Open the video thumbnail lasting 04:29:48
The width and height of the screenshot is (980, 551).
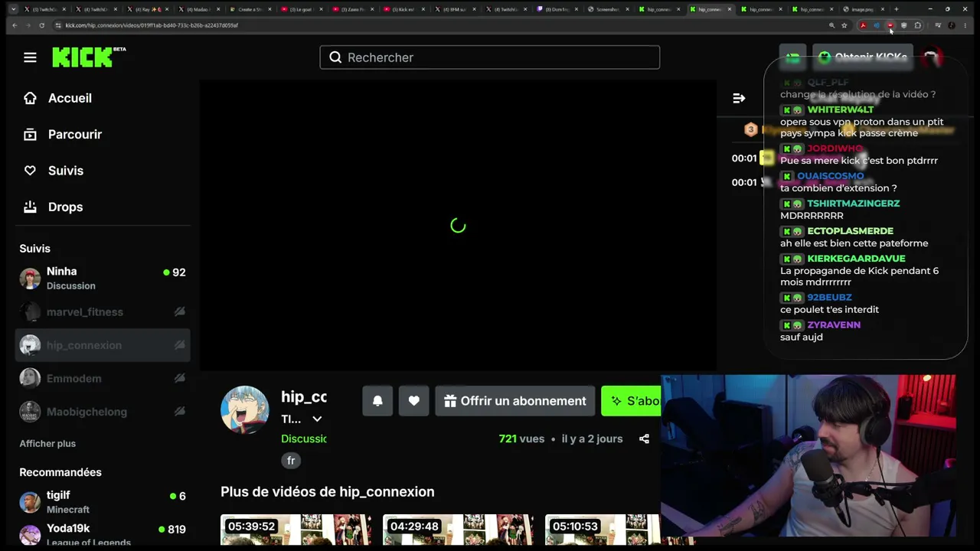tap(459, 530)
